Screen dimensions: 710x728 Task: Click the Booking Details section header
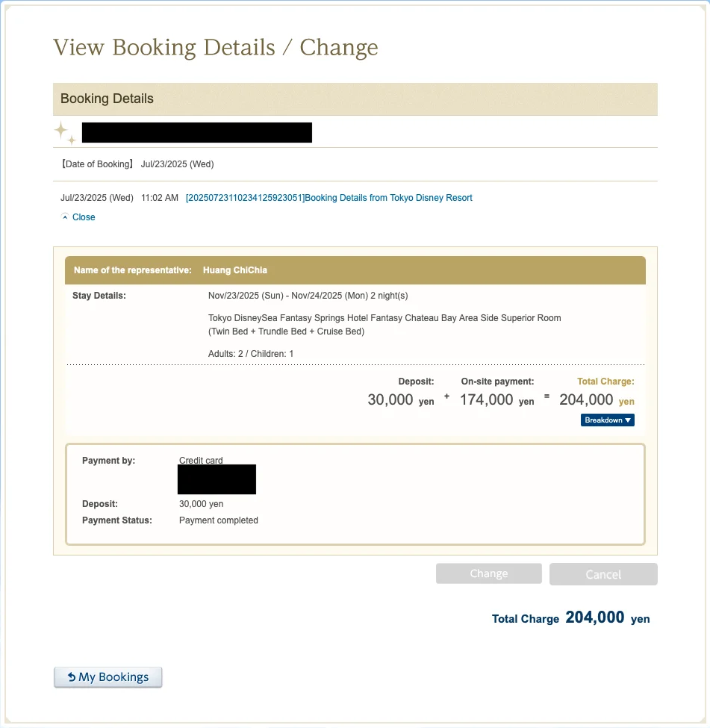tap(107, 99)
